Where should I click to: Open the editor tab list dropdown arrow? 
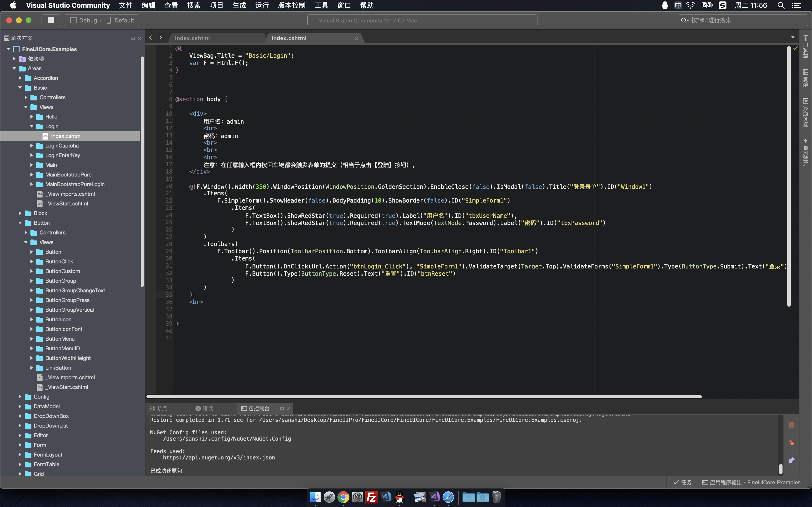pos(792,38)
